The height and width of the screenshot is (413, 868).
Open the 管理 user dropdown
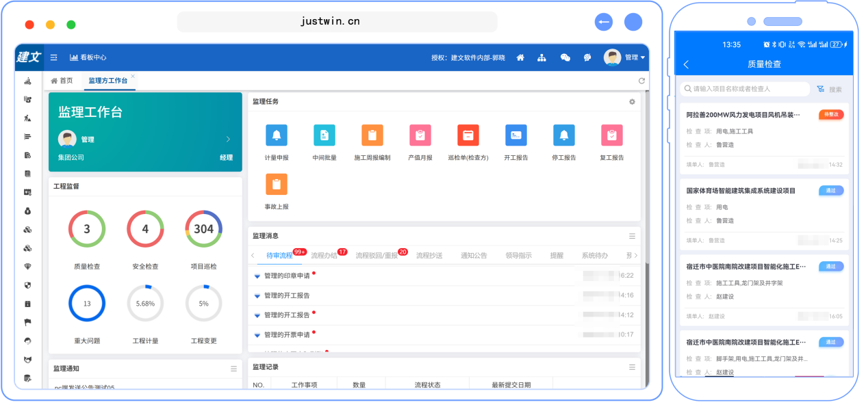pos(625,58)
